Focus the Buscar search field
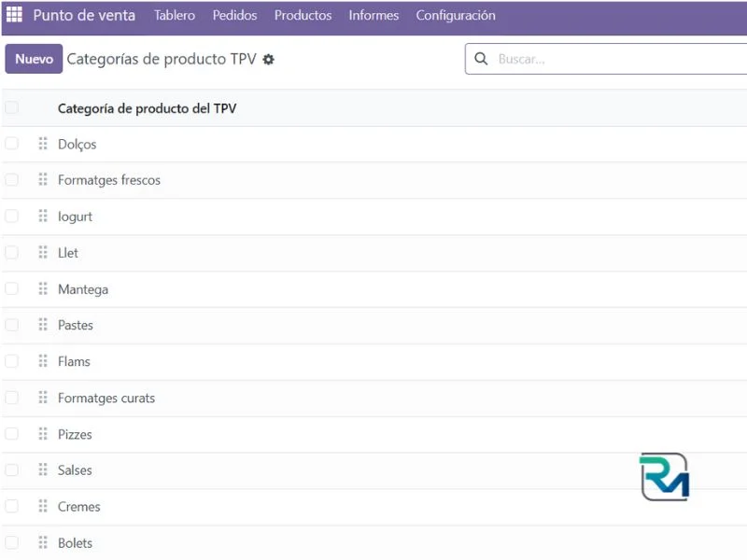Image resolution: width=747 pixels, height=560 pixels. coord(616,59)
